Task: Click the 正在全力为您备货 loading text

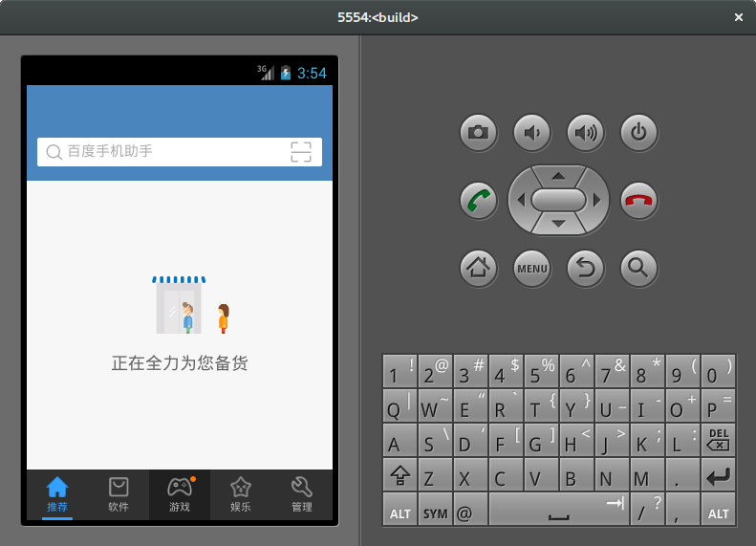Action: pos(180,363)
